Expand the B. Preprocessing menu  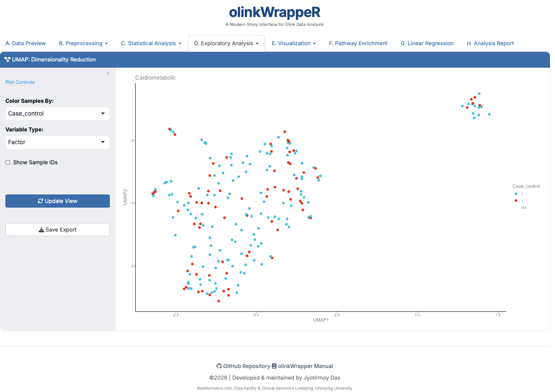click(83, 43)
